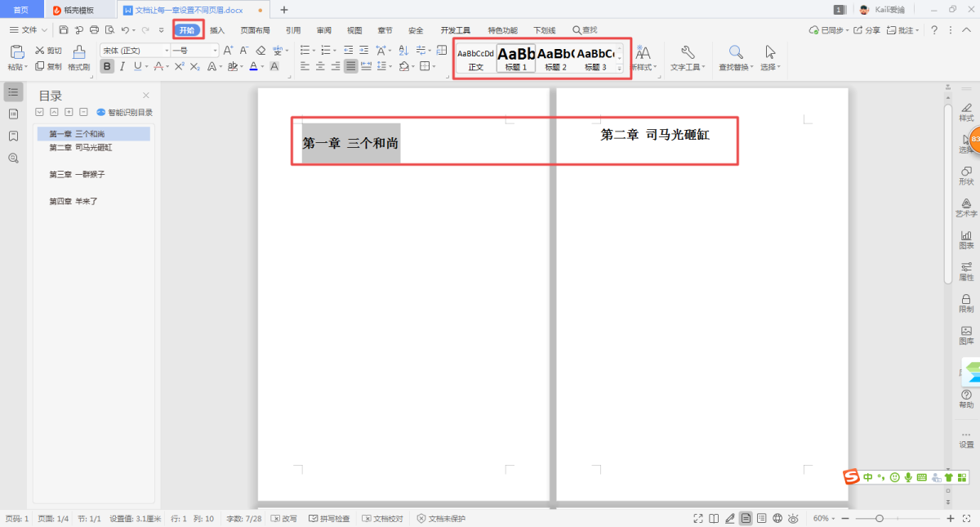Open Find and Replace (查找替换) tool
The width and height of the screenshot is (980, 527).
click(736, 57)
